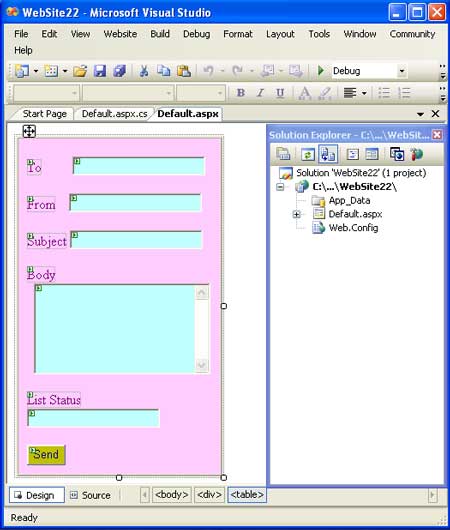The image size is (450, 530).
Task: Open the Layout menu
Action: point(280,34)
